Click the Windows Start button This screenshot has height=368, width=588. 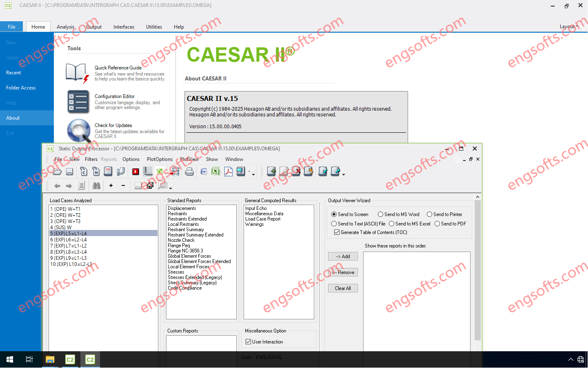(x=10, y=359)
